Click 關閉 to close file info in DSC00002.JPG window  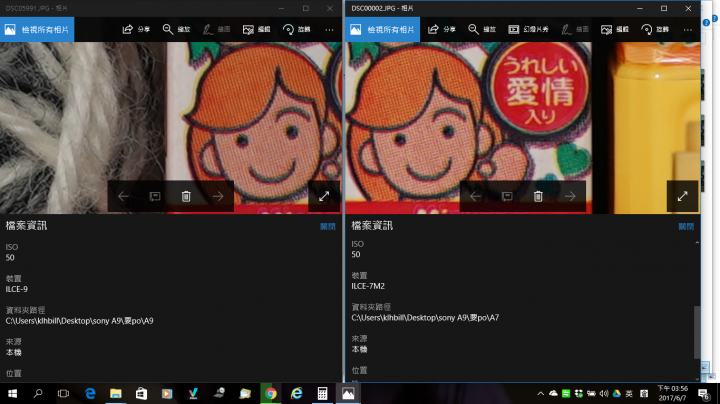[686, 226]
